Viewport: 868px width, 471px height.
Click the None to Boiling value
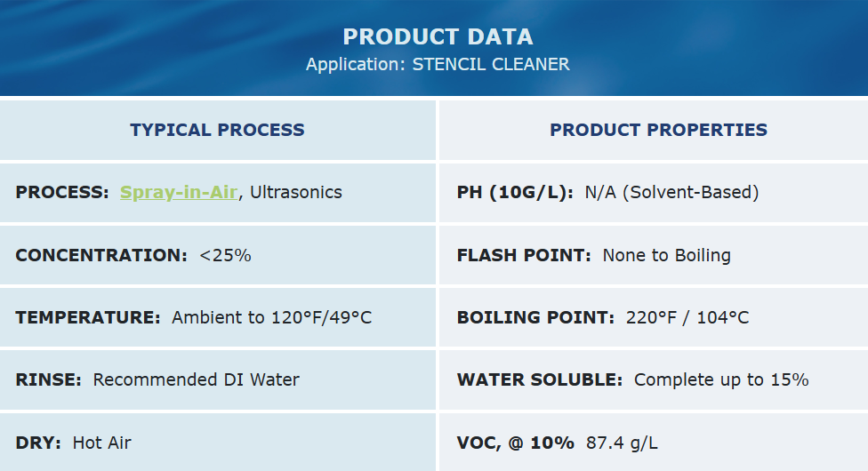pos(666,255)
